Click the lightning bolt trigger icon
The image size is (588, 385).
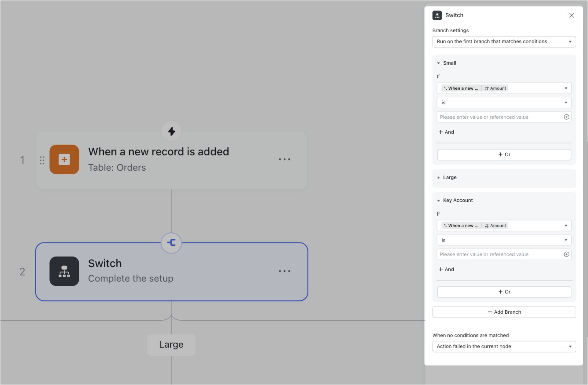[171, 131]
